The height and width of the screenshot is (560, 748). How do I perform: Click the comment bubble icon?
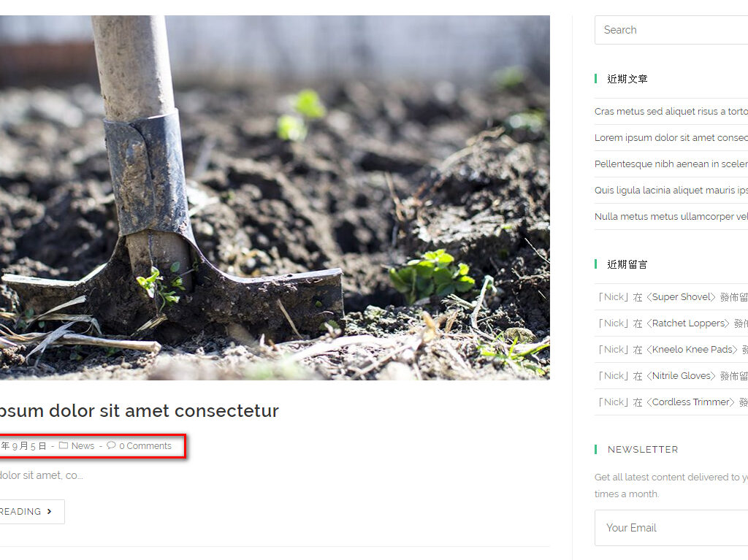point(111,445)
